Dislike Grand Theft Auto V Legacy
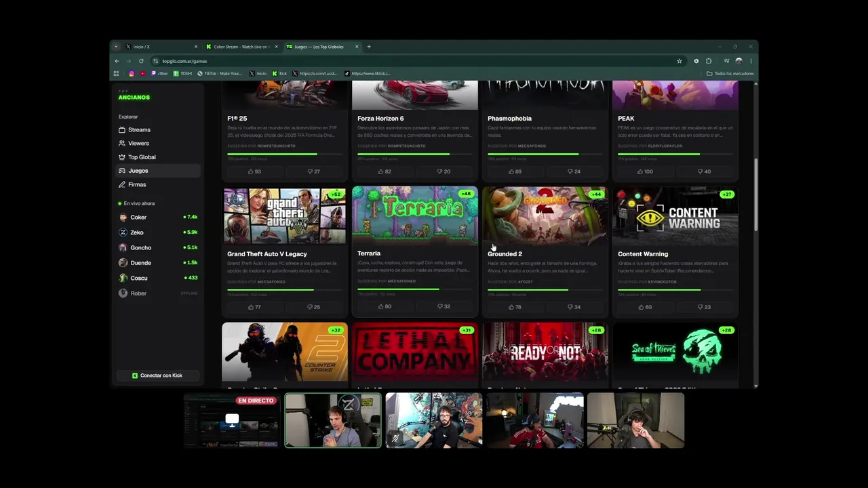This screenshot has width=868, height=488. click(x=313, y=307)
